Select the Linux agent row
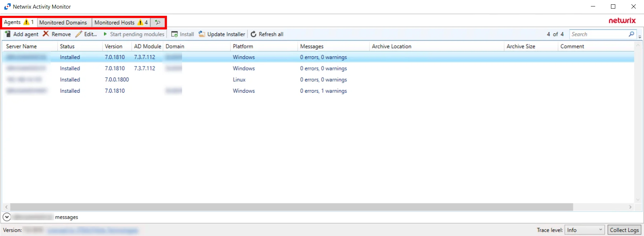Image resolution: width=644 pixels, height=236 pixels. [318, 79]
